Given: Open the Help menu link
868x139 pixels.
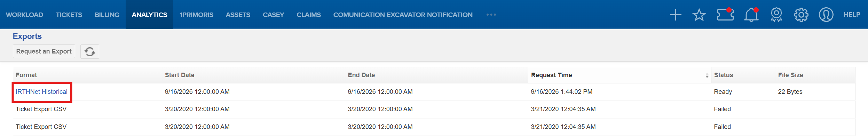Looking at the screenshot, I should [x=852, y=15].
